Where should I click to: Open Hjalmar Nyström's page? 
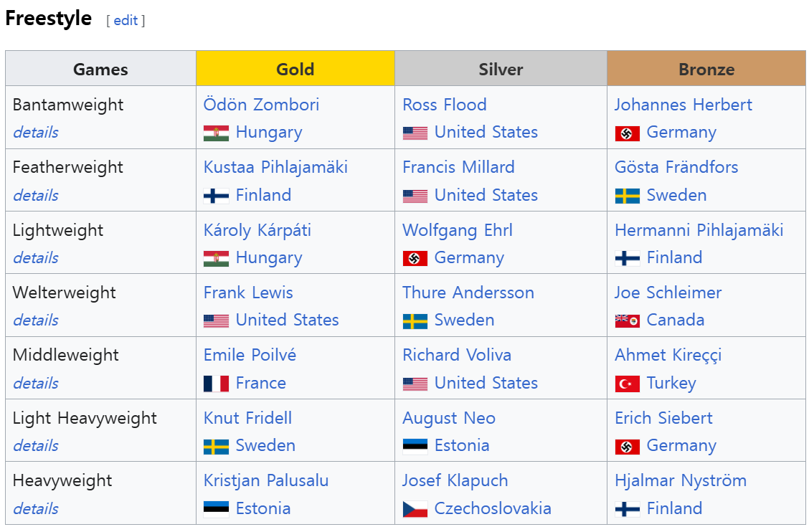click(681, 481)
